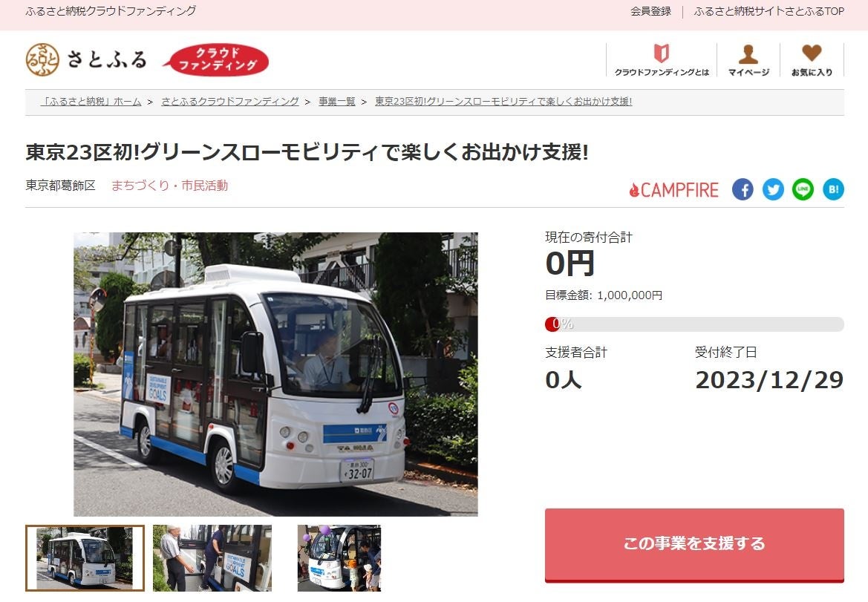Click the まちづくり・市民活動 category link
868x602 pixels.
pyautogui.click(x=169, y=186)
